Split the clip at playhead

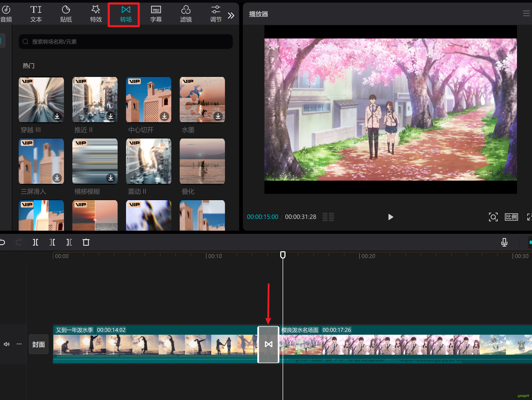[36, 242]
